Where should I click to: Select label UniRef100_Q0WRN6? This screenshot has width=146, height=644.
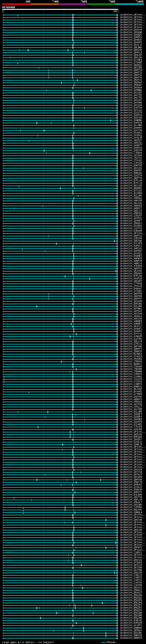click(x=131, y=120)
